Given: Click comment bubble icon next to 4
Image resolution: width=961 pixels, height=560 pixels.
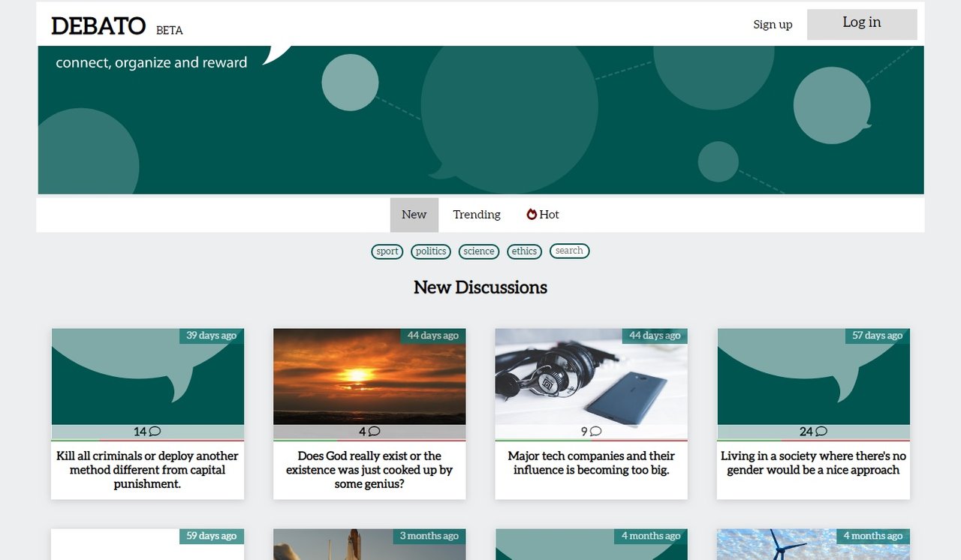Looking at the screenshot, I should [x=374, y=431].
